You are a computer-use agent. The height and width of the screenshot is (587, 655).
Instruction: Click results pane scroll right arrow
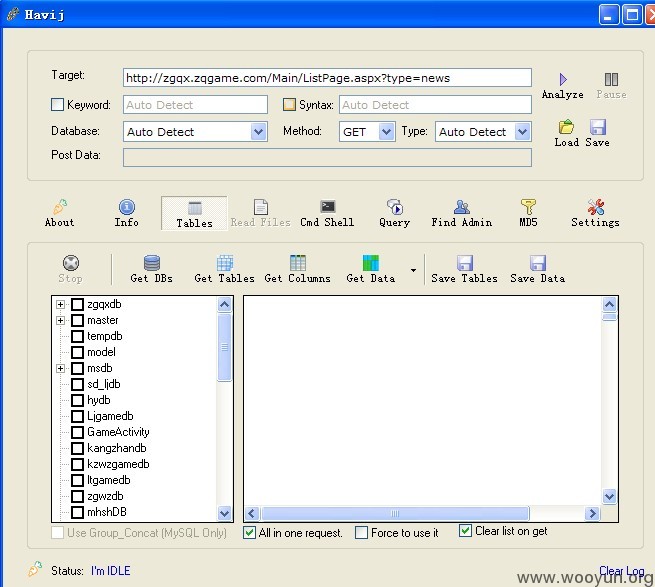coord(592,513)
